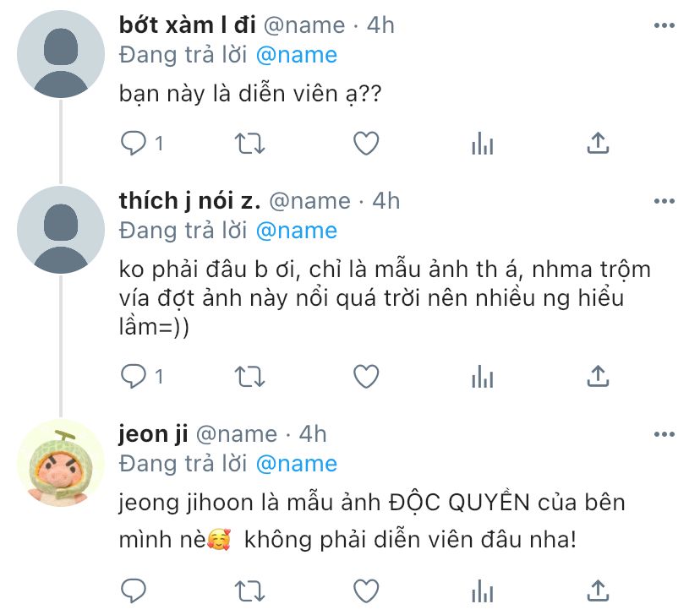Open more options for bớt xàm l đi's tweet
Screen dimensions: 700x615
664,26
